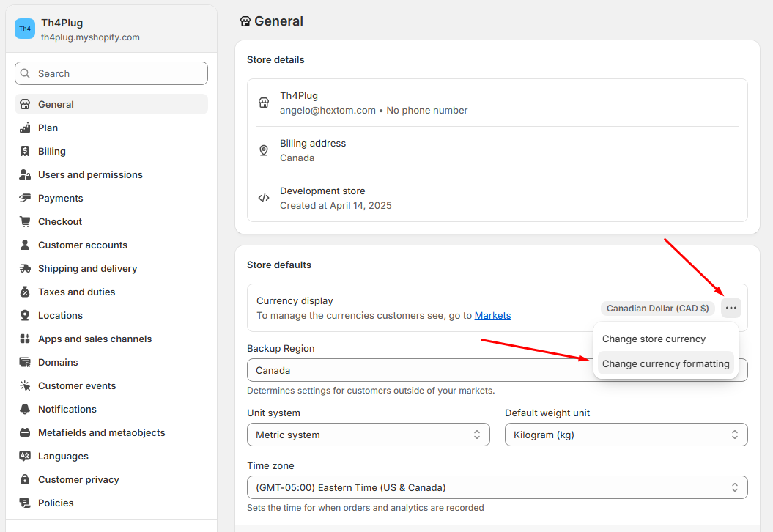Click the Canadian Dollar (CAD $) badge
773x532 pixels.
[x=658, y=309]
